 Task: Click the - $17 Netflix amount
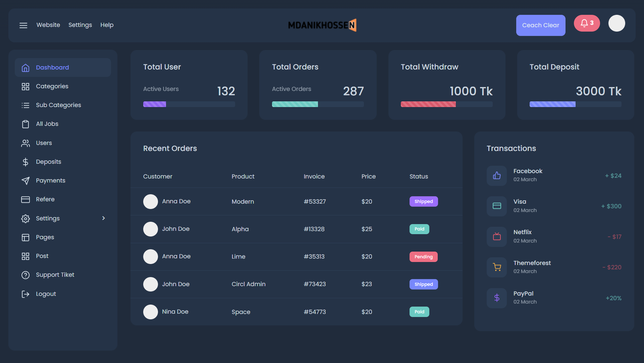pos(615,237)
